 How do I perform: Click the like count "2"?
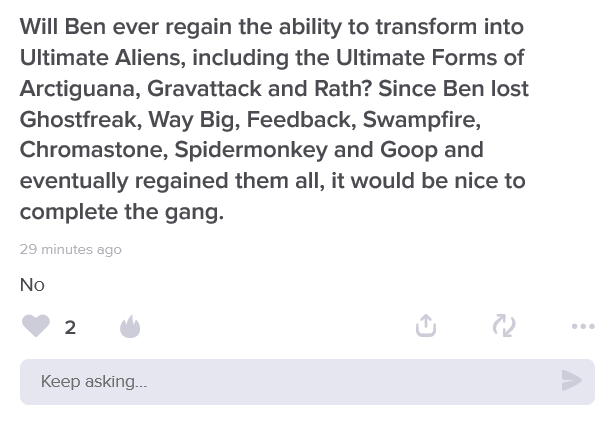[x=70, y=327]
